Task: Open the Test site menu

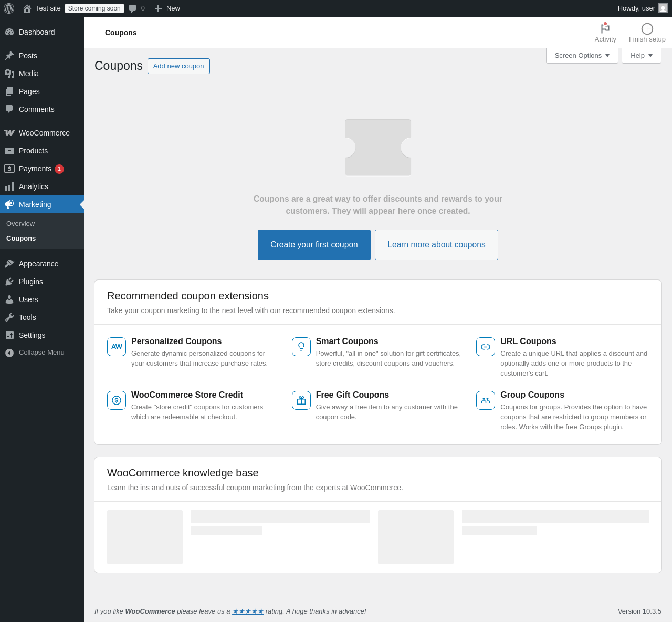Action: [x=42, y=8]
